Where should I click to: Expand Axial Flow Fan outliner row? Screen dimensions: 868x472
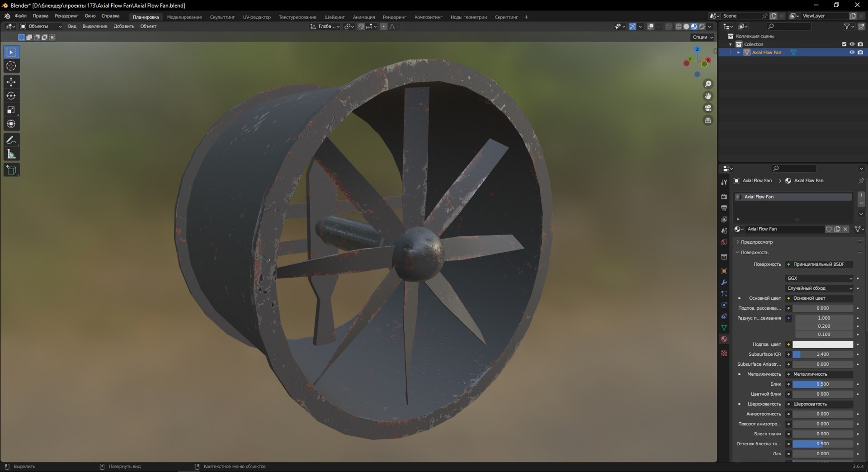coord(739,52)
